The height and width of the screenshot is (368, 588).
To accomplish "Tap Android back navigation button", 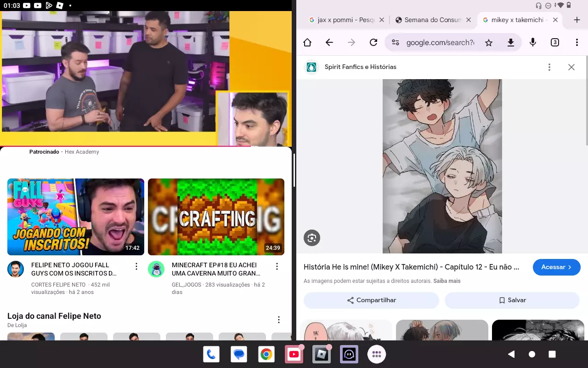I will point(511,354).
